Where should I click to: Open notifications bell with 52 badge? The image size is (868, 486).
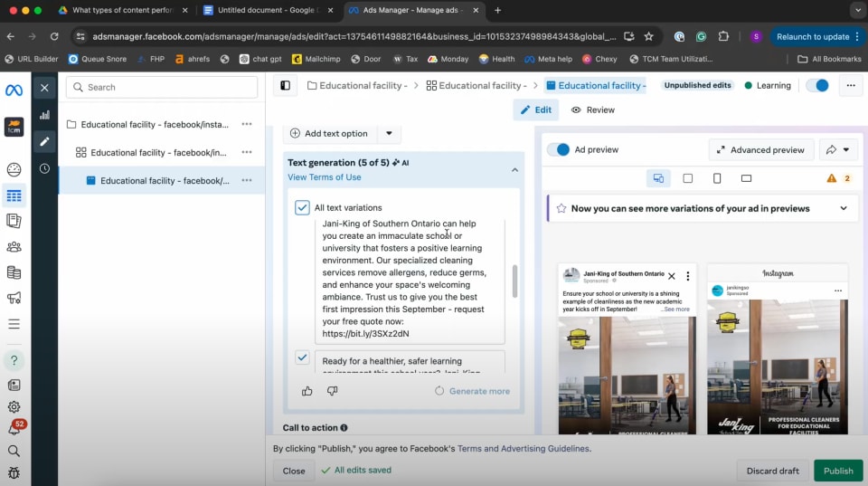pyautogui.click(x=14, y=427)
